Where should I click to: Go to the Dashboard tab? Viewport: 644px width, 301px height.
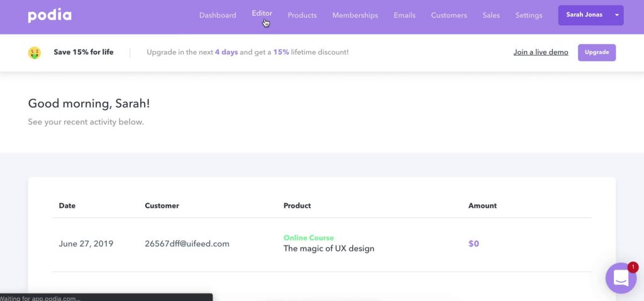click(218, 15)
